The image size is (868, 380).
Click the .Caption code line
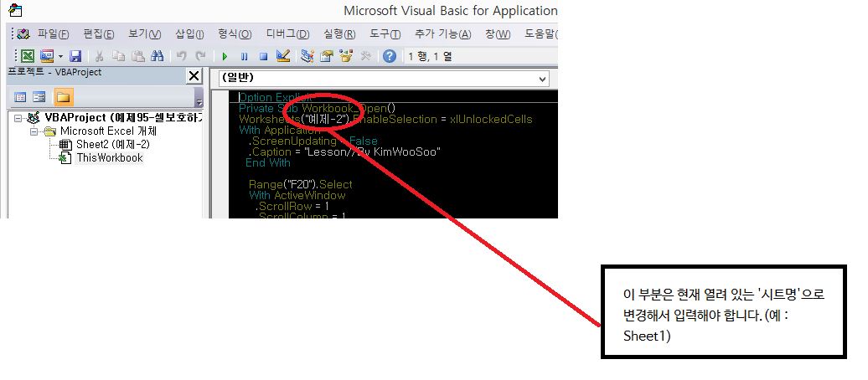[x=345, y=151]
